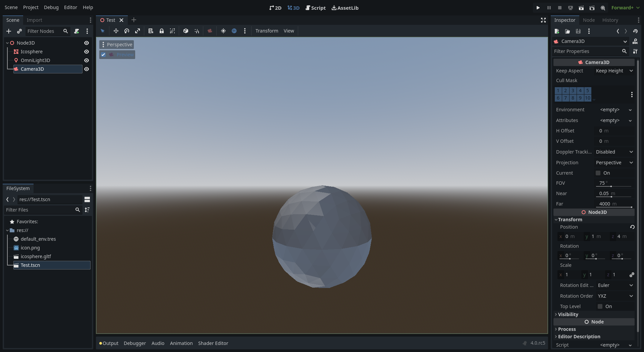
Task: Enable the Current property of Camera3D
Action: pyautogui.click(x=598, y=173)
